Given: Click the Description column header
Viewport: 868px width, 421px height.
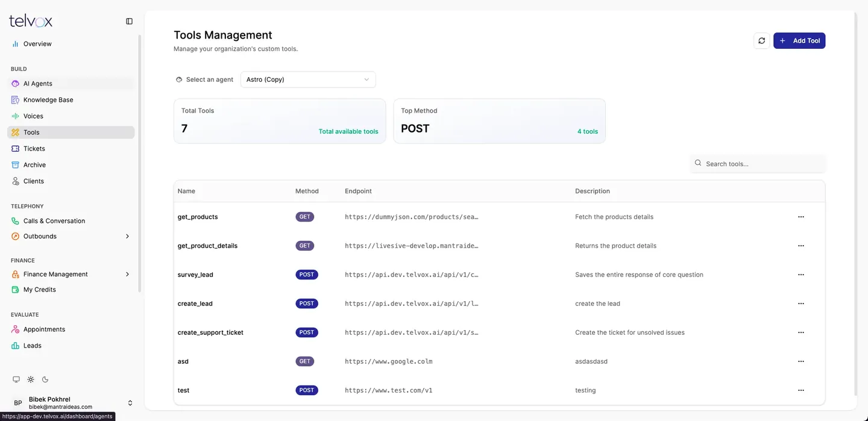Looking at the screenshot, I should click(593, 191).
